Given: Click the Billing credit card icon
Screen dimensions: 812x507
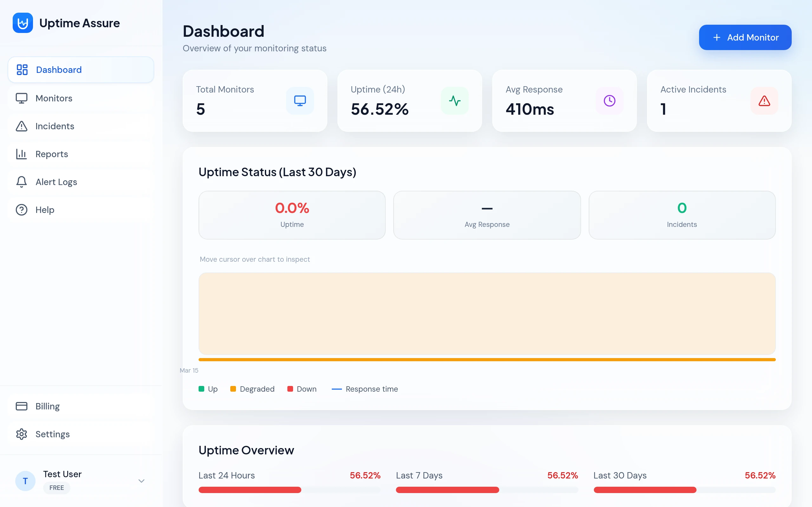Looking at the screenshot, I should tap(21, 406).
